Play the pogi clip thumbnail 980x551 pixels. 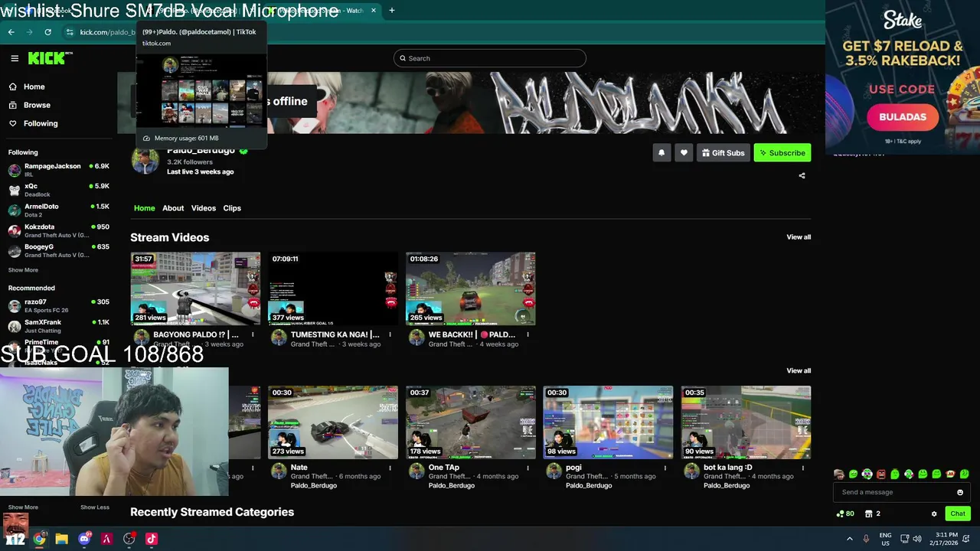pyautogui.click(x=609, y=422)
